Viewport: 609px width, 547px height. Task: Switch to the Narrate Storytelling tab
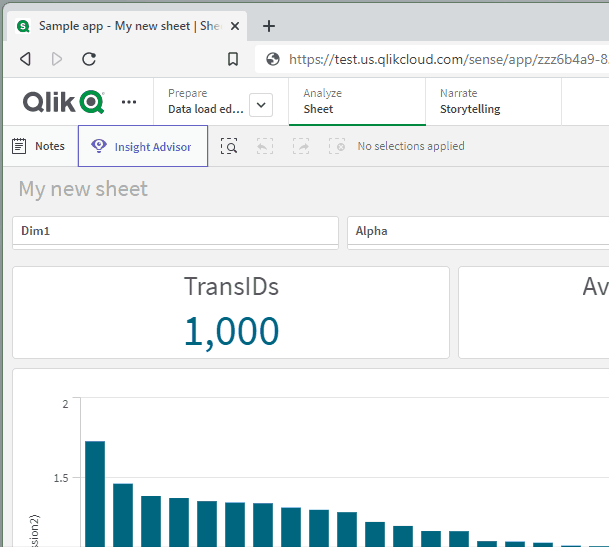[x=491, y=102]
